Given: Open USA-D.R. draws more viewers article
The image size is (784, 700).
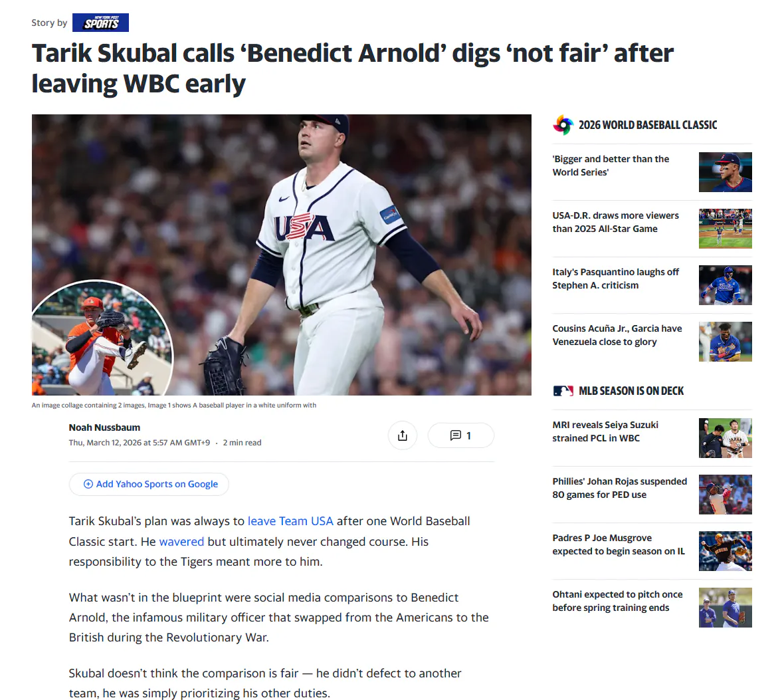Looking at the screenshot, I should pyautogui.click(x=615, y=222).
